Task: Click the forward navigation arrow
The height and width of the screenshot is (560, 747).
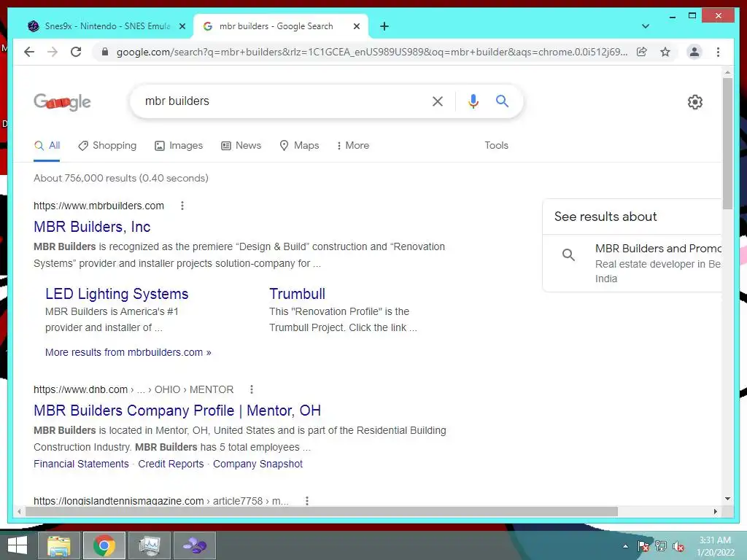Action: click(53, 52)
